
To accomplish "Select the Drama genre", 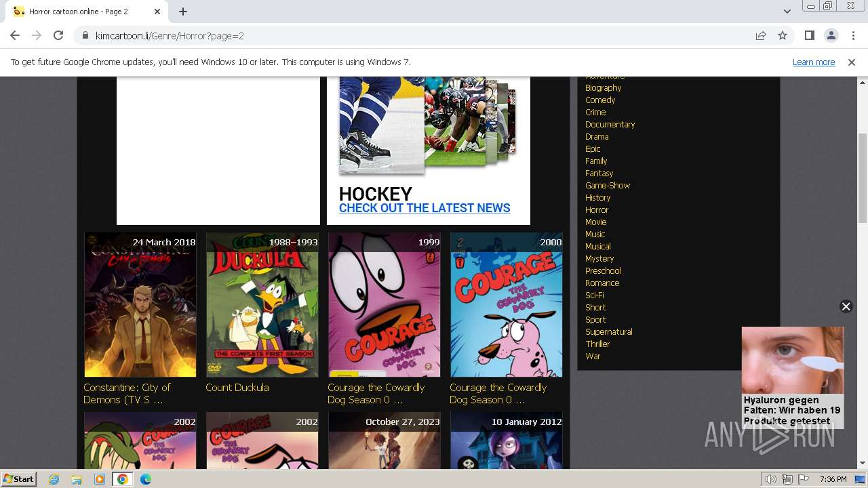I will pos(597,136).
